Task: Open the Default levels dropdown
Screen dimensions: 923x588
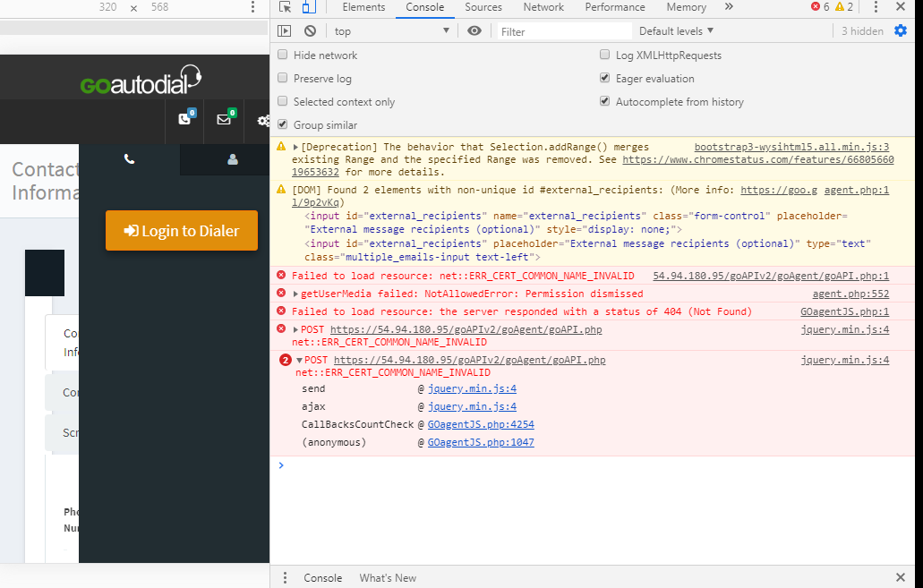Action: pos(676,31)
